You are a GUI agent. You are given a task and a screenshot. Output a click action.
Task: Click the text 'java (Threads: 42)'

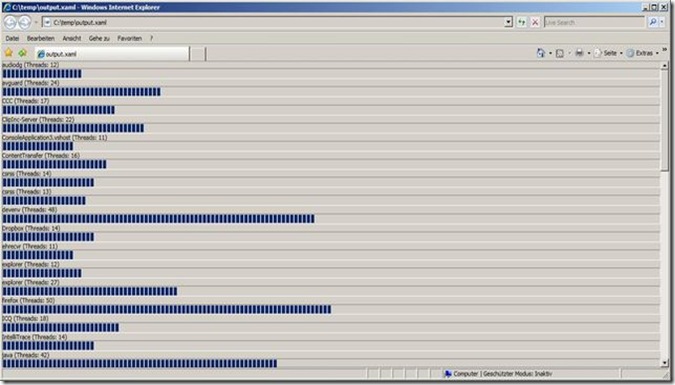tap(25, 355)
